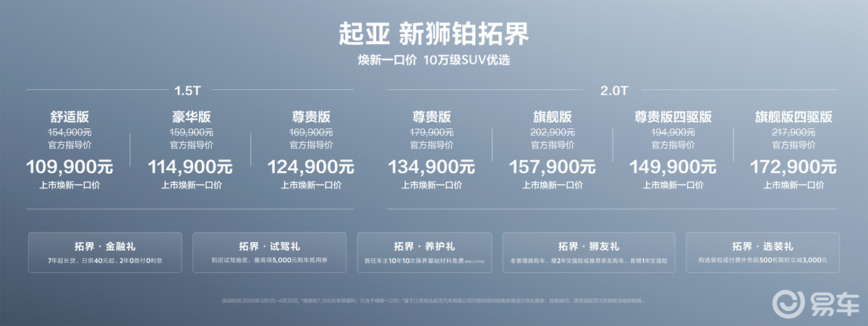Select the 114,900元 price
The width and height of the screenshot is (868, 326).
point(191,167)
